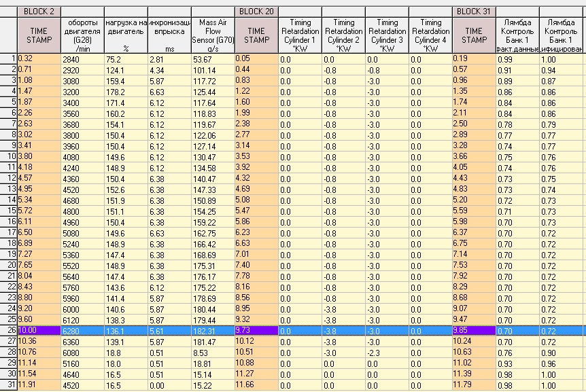Select the row 26 number header
This screenshot has width=586, height=392.
click(8, 330)
